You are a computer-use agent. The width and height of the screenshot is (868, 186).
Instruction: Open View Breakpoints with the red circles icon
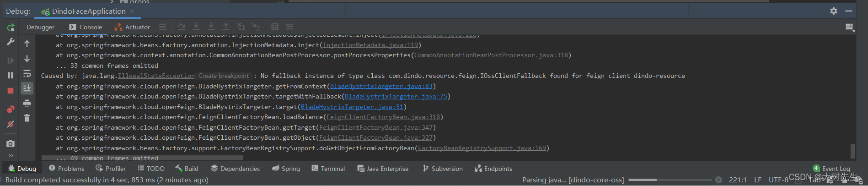(x=11, y=109)
